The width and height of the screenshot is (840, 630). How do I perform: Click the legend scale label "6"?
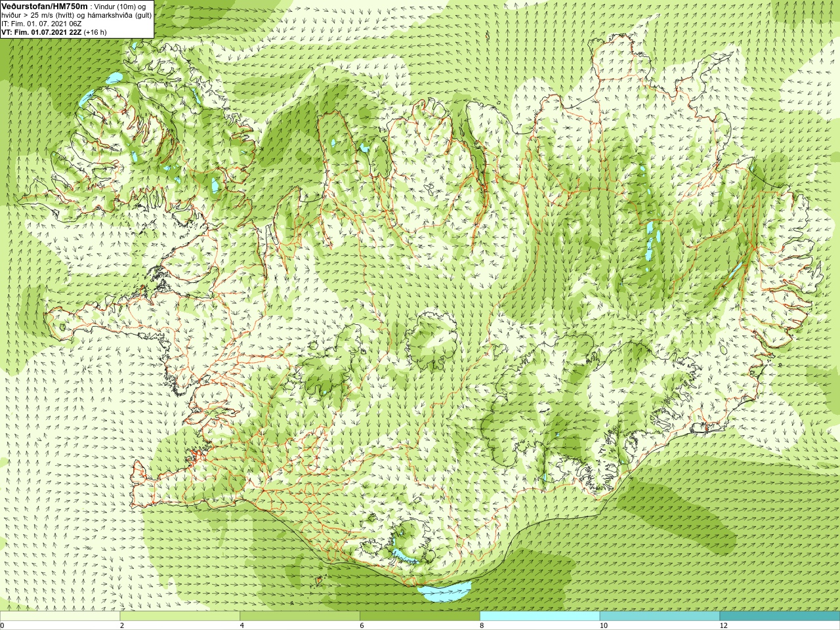[x=362, y=625]
